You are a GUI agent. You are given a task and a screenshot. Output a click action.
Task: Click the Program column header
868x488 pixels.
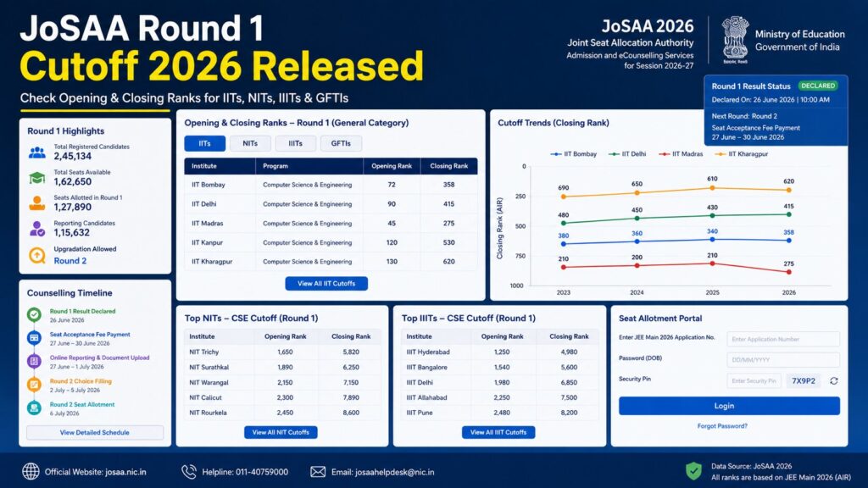point(309,166)
